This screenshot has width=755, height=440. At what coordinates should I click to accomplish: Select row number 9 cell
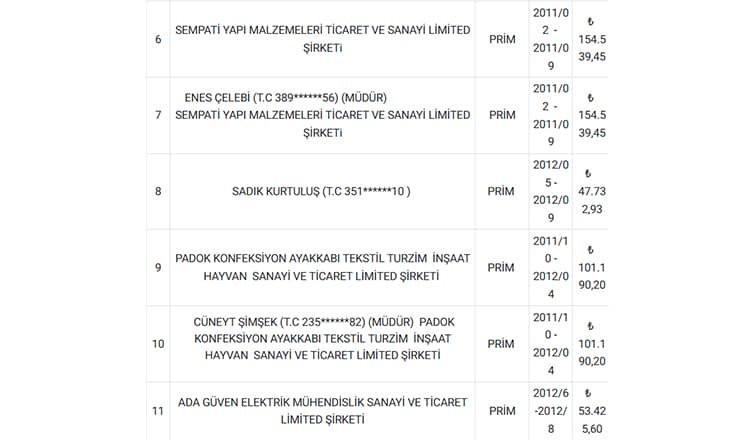[158, 267]
